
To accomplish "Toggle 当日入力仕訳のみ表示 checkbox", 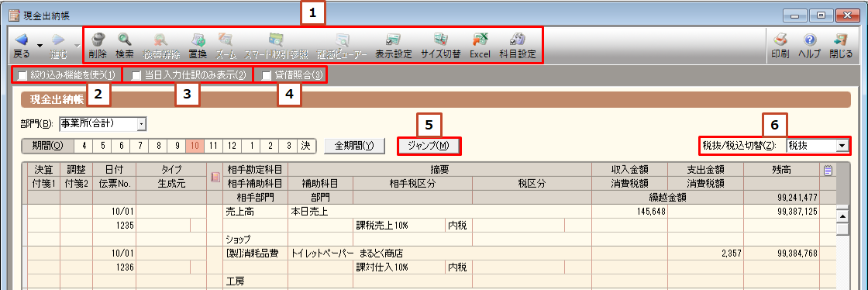I will [136, 75].
